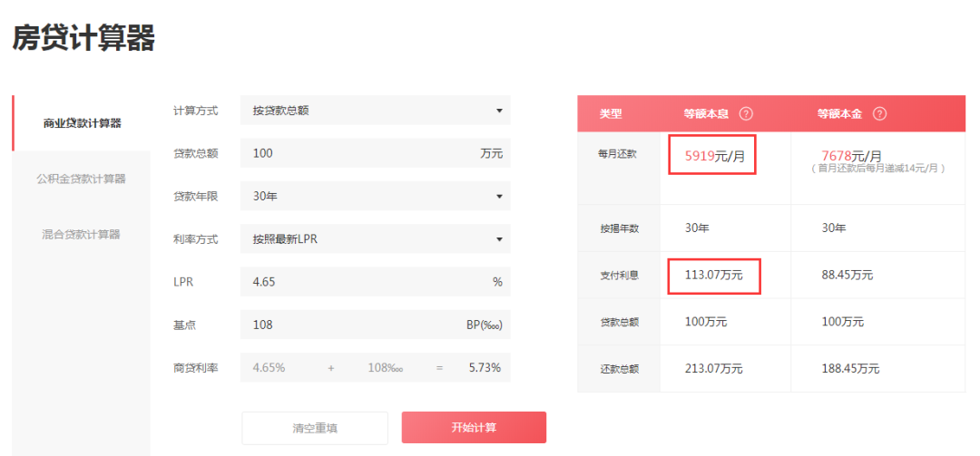Click the 213.07万元 total repayment value
Viewport: 980px width, 456px height.
point(713,369)
